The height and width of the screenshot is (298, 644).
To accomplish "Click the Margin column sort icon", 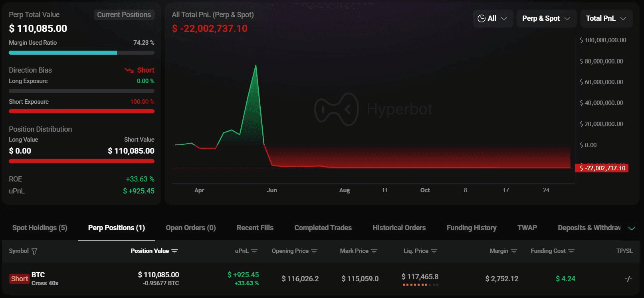I will pos(514,251).
